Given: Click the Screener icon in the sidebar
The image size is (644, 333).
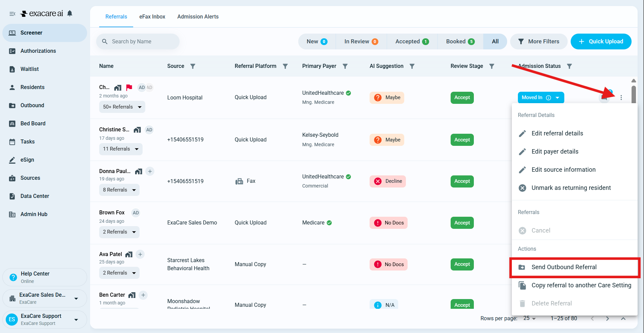Looking at the screenshot, I should click(x=12, y=33).
